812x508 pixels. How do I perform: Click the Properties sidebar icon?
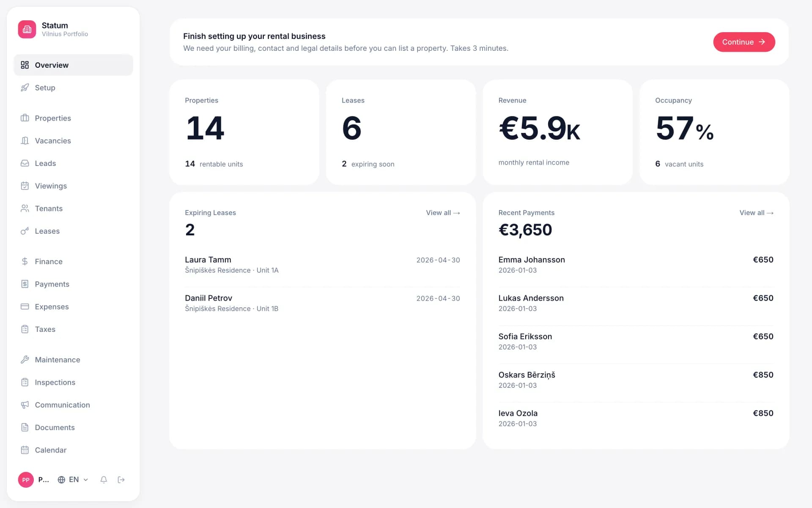click(x=25, y=118)
